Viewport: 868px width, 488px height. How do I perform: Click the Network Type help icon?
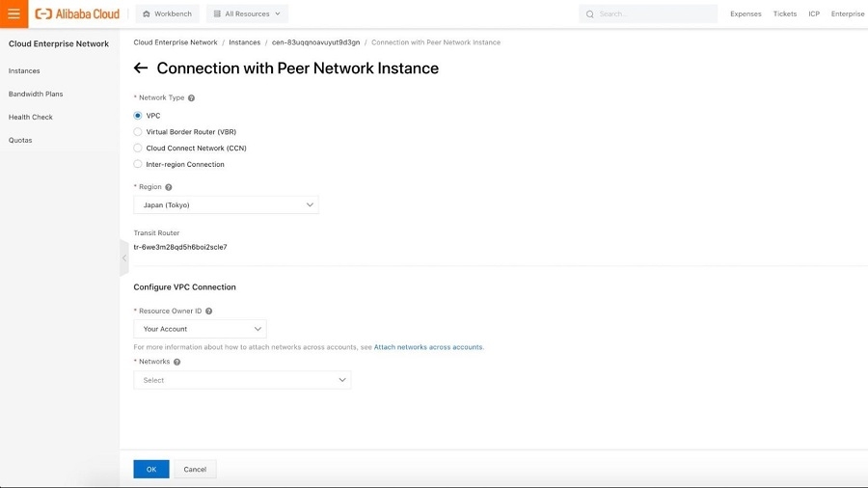coord(191,98)
